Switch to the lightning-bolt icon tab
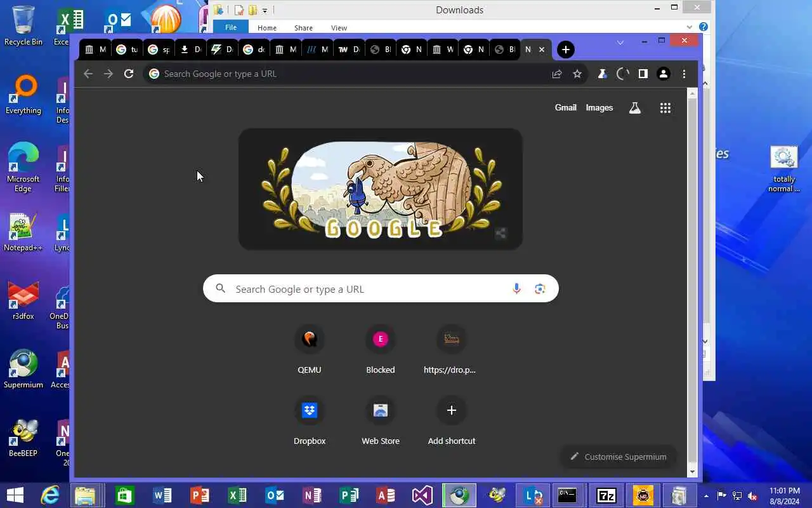The width and height of the screenshot is (812, 508). coord(221,50)
